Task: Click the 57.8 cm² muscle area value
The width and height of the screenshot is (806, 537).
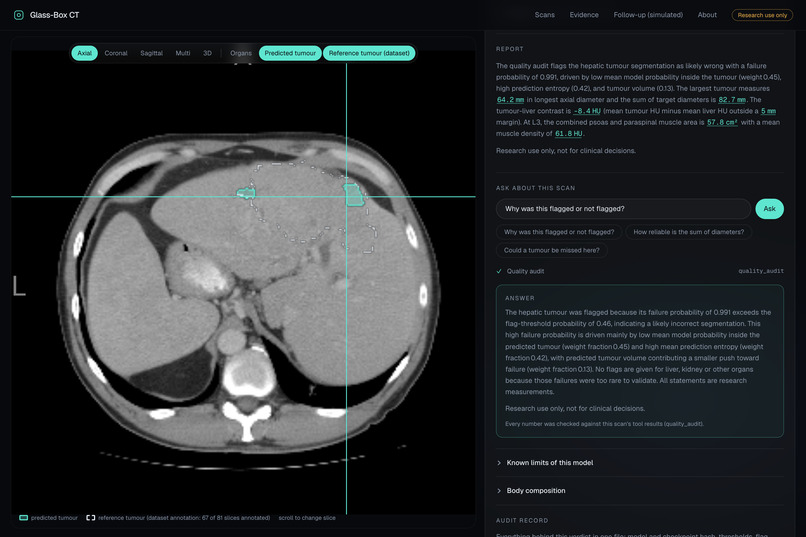Action: click(722, 122)
